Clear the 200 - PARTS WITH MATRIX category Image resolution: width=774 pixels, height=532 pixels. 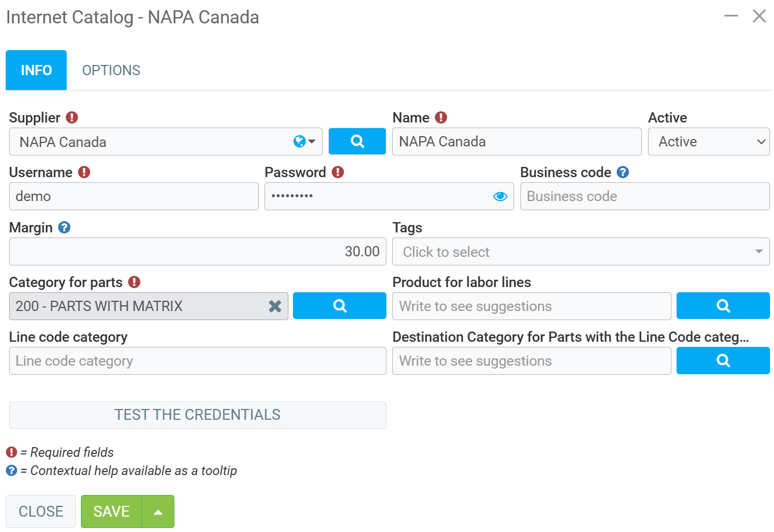pyautogui.click(x=275, y=306)
